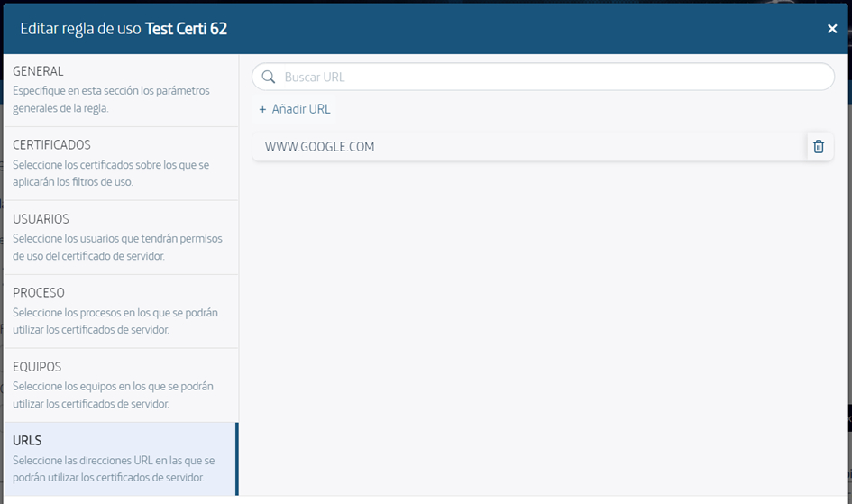Open the PROCESO section

point(39,293)
